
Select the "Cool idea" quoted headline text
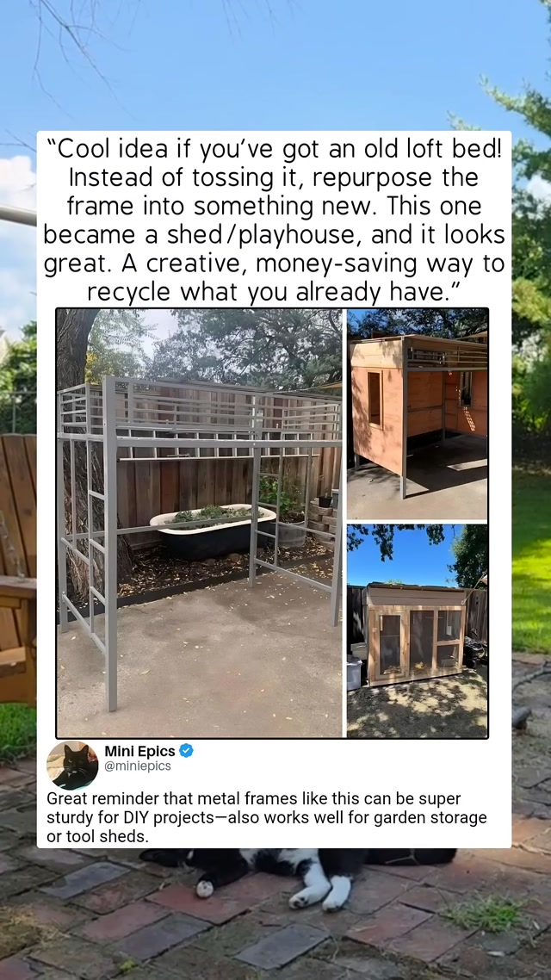[274, 220]
